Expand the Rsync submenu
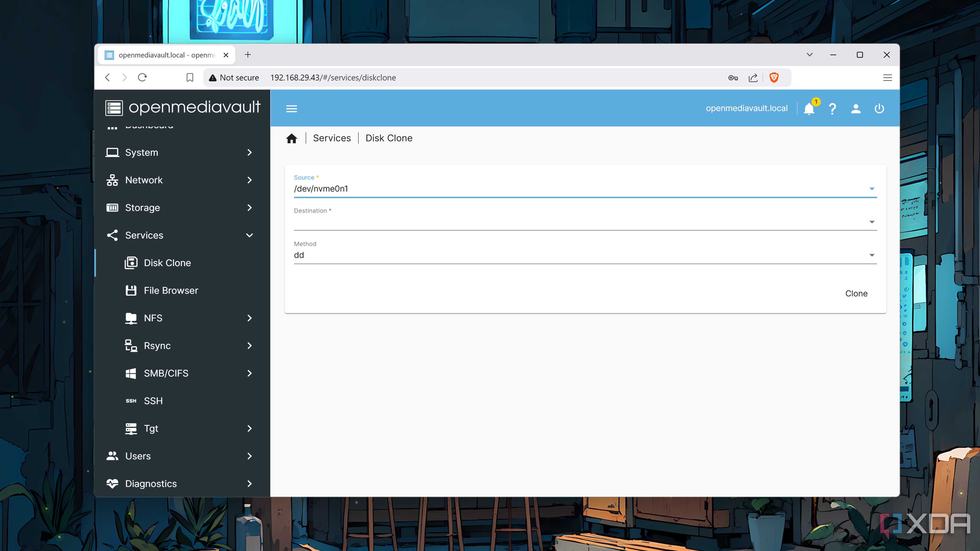The height and width of the screenshot is (551, 980). tap(182, 346)
